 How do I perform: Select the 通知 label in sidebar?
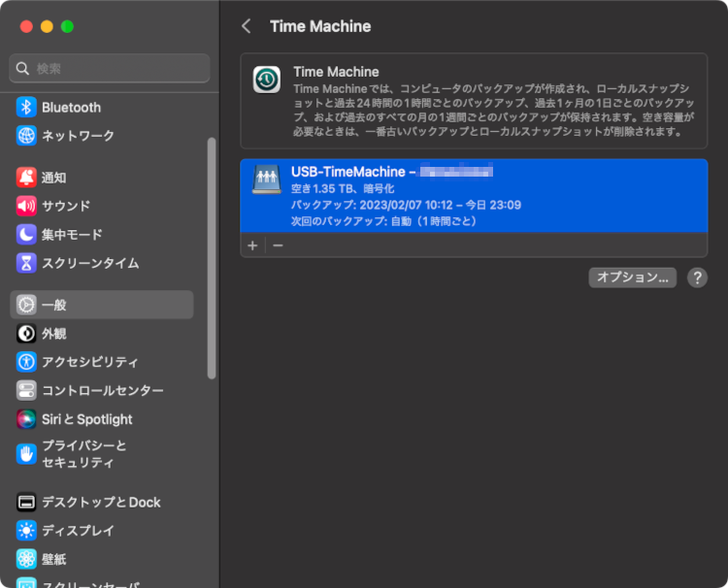point(53,178)
